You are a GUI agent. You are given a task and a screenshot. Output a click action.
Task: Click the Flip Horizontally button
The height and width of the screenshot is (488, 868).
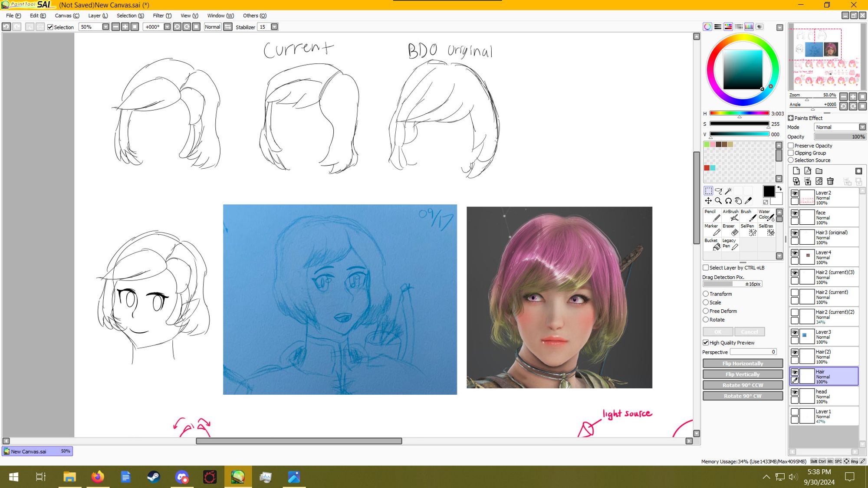click(743, 364)
